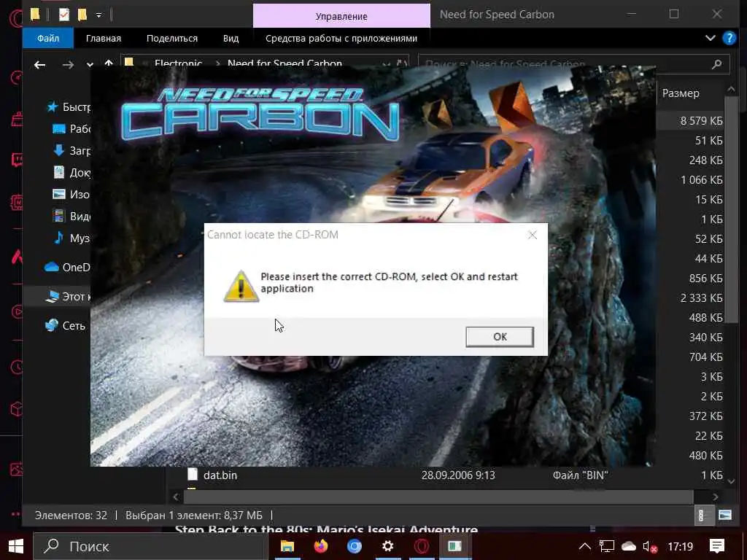The width and height of the screenshot is (747, 560).
Task: Switch to large icons view in status bar
Action: click(724, 516)
